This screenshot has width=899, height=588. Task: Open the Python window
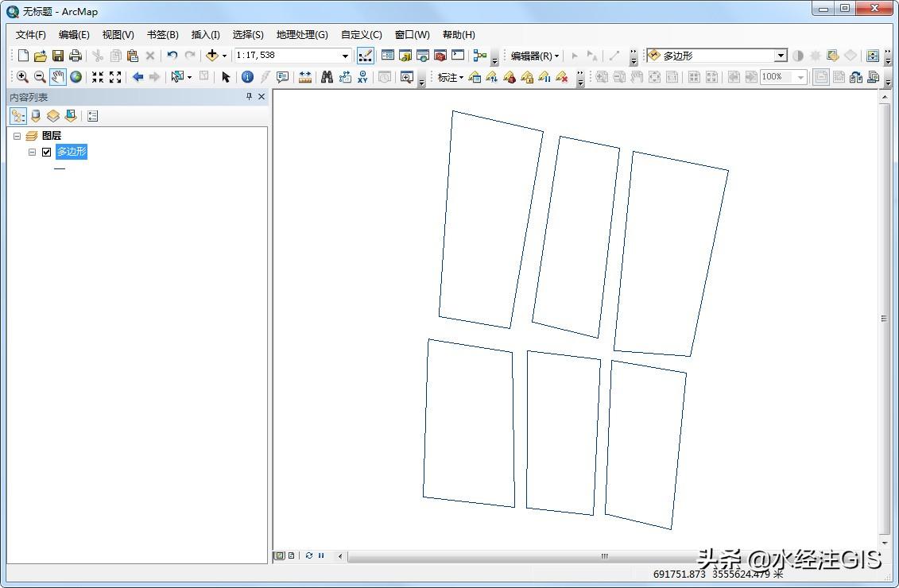coord(458,56)
